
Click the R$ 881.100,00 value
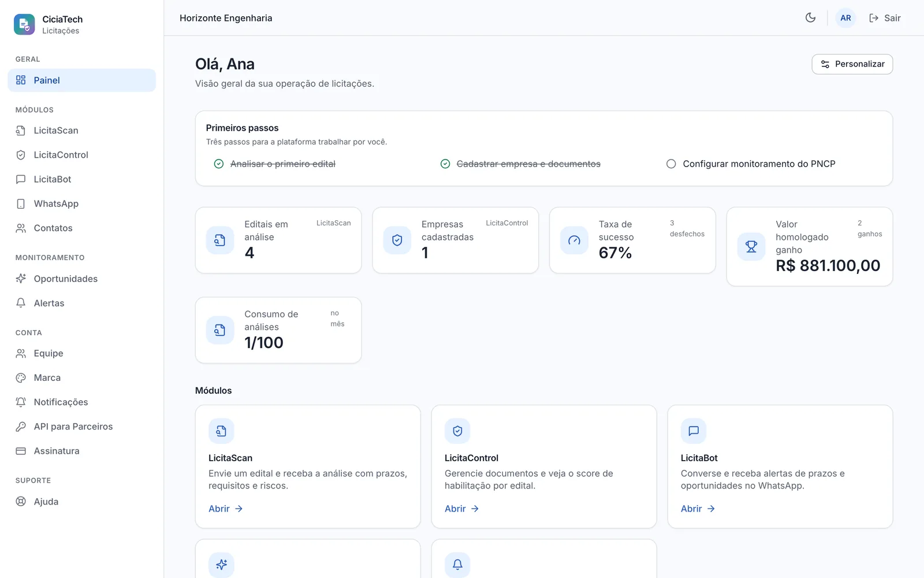click(828, 266)
